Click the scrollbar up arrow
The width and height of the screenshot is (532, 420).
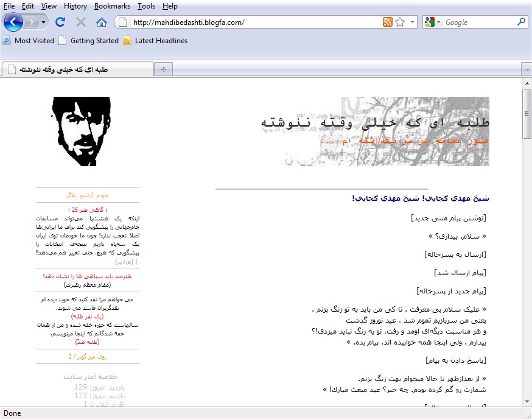[527, 83]
